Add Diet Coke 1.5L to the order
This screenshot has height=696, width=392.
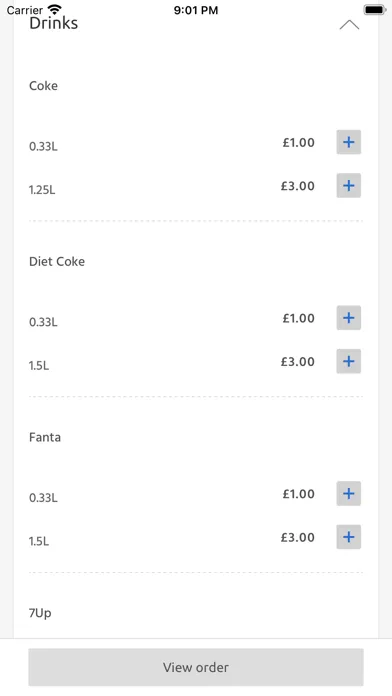[348, 361]
